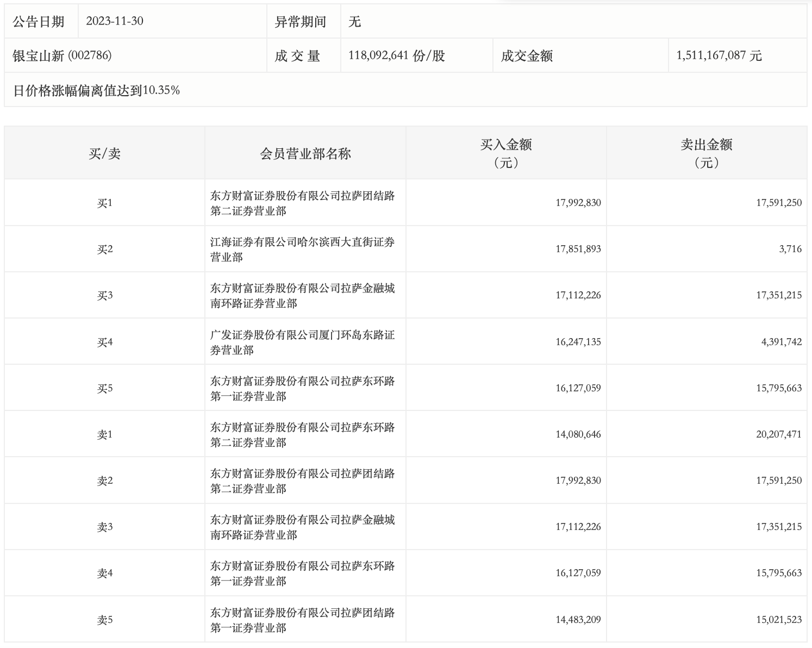Viewport: 812px width, 648px height.
Task: Select 买1 buy amount 17,992,830
Action: coord(578,203)
